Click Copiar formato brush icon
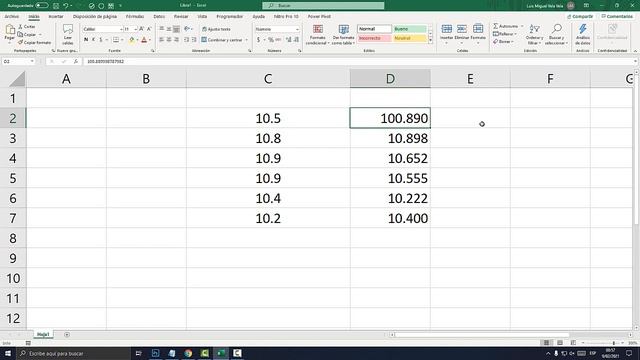 tap(20, 42)
